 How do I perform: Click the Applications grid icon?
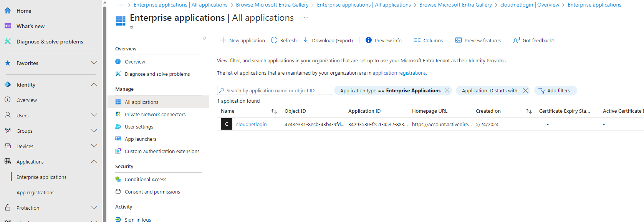[x=8, y=161]
